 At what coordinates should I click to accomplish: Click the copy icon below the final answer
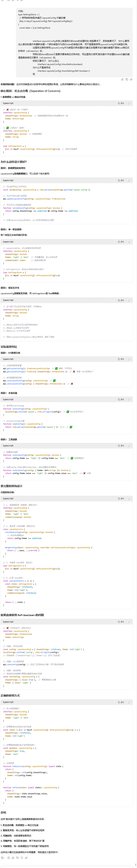pyautogui.click(x=2, y=858)
